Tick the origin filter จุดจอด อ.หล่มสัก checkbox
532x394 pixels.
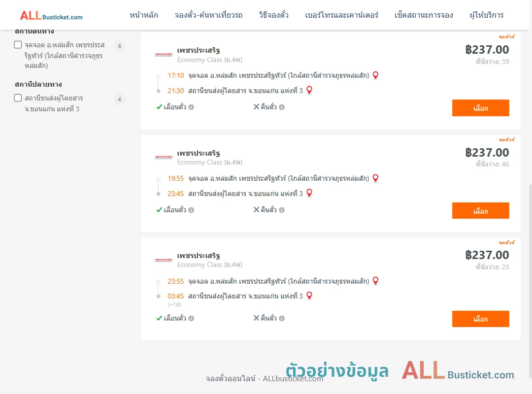18,45
